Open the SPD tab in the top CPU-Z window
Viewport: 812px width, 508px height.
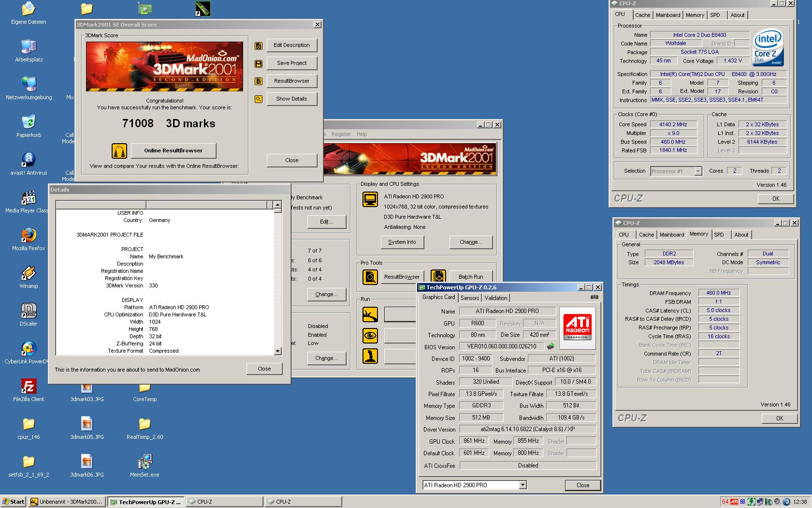click(715, 15)
